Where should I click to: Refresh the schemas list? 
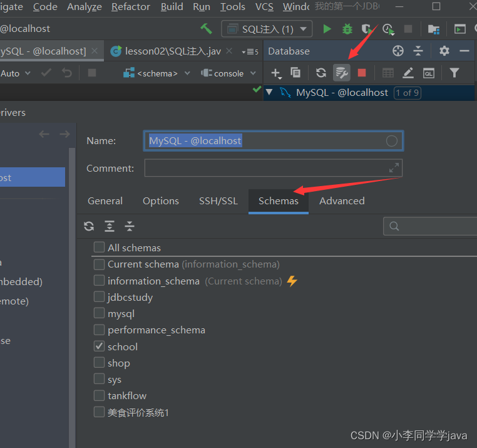[x=89, y=226]
